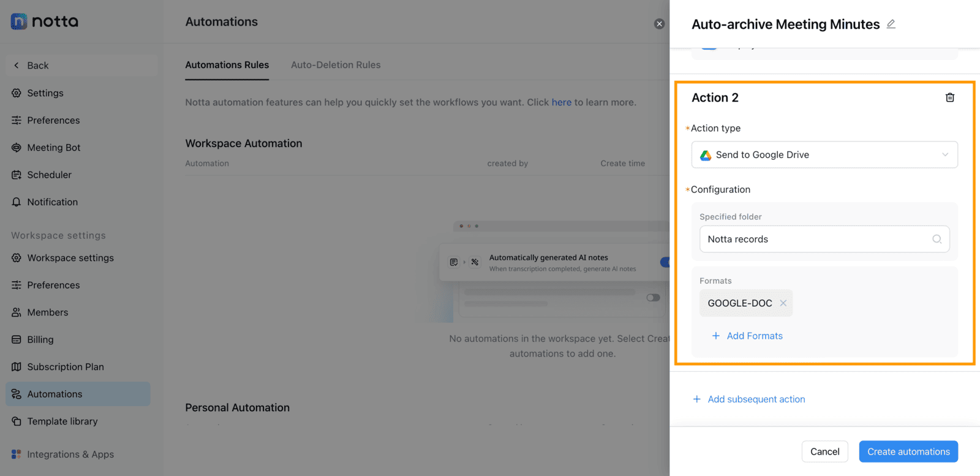Screen dimensions: 980x476
Task: Edit the automation title with the pencil icon
Action: tap(891, 24)
